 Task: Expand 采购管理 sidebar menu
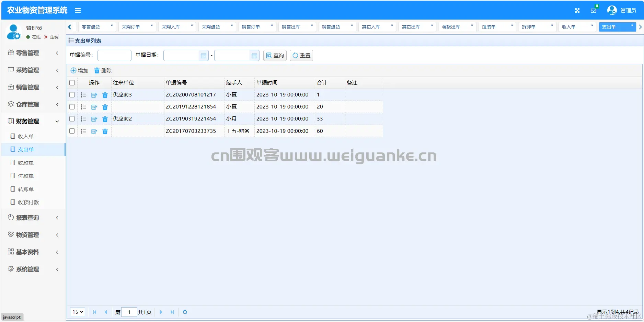[x=33, y=70]
